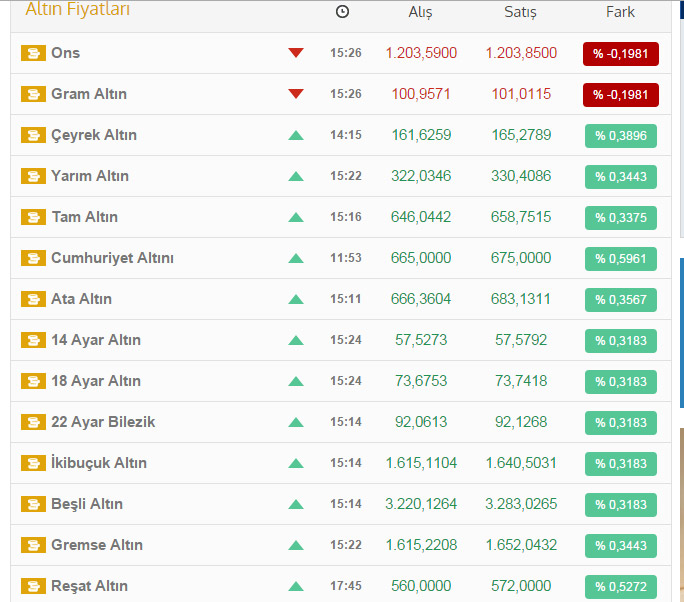Open the 22 Ayar Bilezik link
The image size is (684, 602).
click(103, 422)
